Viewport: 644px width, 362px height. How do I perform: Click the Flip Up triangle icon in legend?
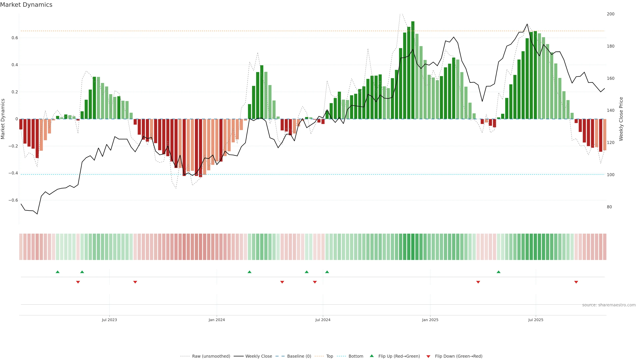tap(372, 356)
